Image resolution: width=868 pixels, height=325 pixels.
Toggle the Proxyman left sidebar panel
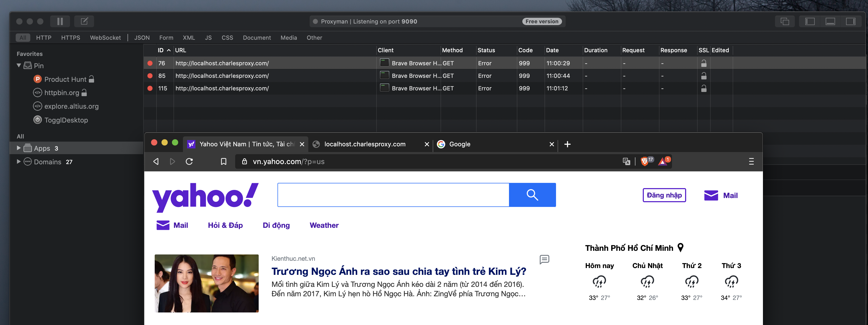tap(810, 21)
